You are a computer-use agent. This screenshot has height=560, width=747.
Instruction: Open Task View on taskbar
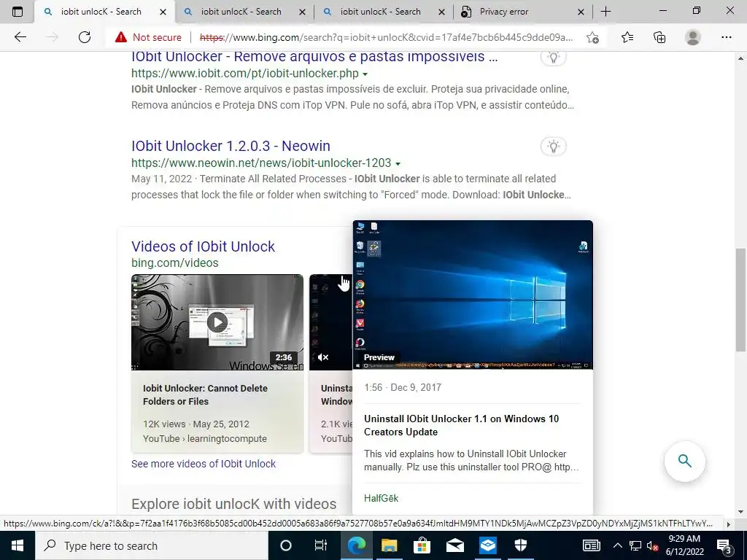pyautogui.click(x=321, y=545)
